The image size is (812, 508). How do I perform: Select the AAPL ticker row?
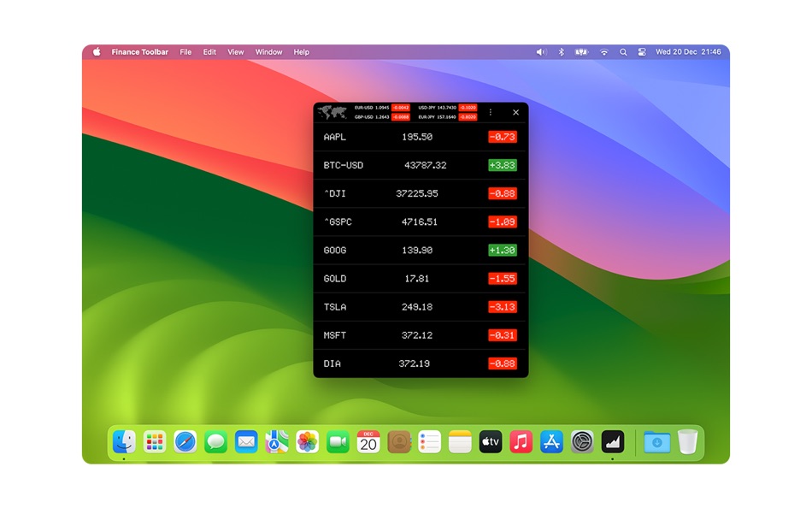pyautogui.click(x=421, y=137)
